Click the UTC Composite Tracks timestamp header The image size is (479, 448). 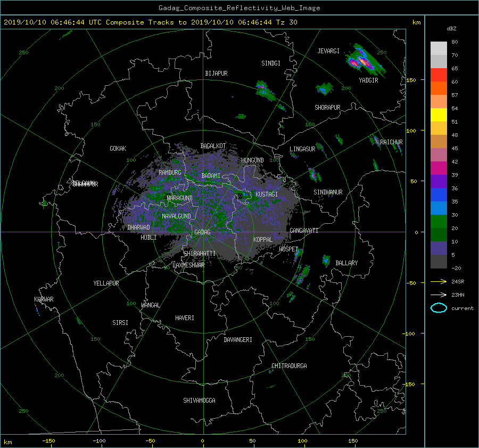pos(151,22)
